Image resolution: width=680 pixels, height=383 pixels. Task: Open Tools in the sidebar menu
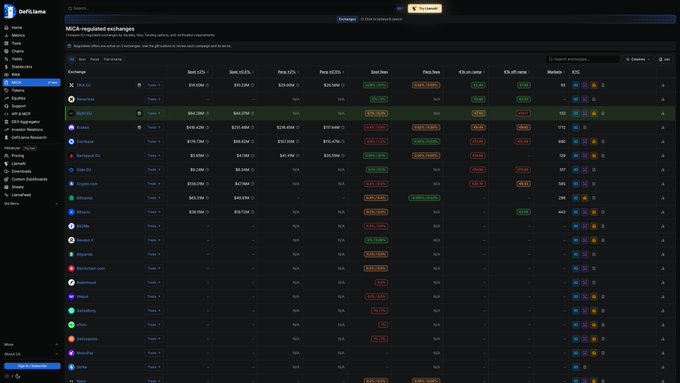[x=16, y=43]
